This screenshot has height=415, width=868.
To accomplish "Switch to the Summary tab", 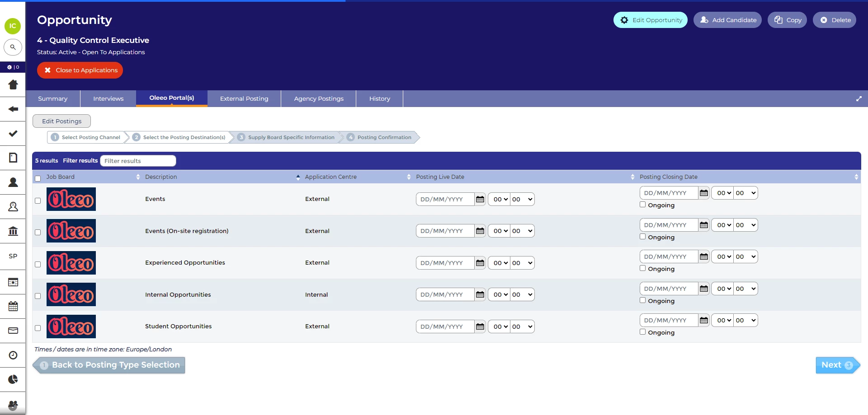I will [x=53, y=98].
